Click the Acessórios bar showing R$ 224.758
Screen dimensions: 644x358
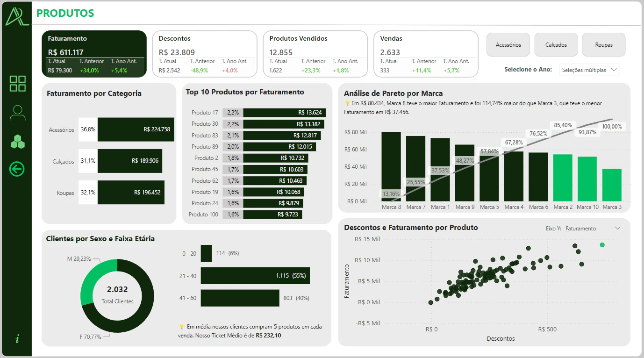click(136, 129)
